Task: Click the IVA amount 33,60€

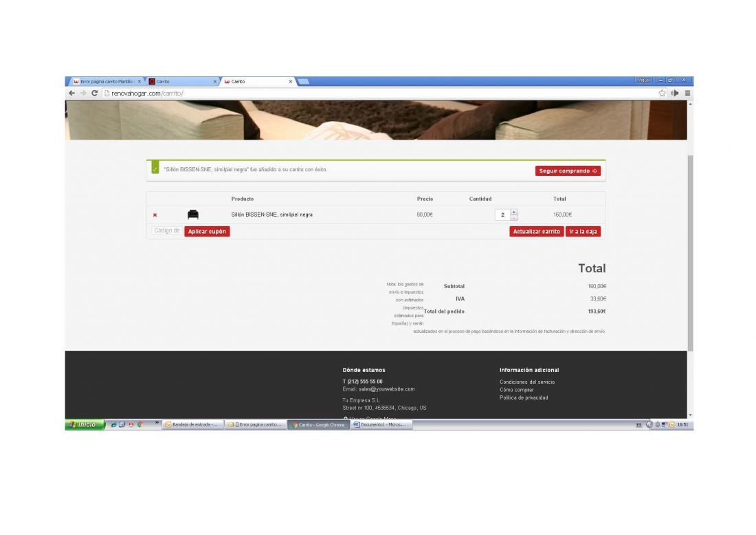Action: [x=598, y=299]
